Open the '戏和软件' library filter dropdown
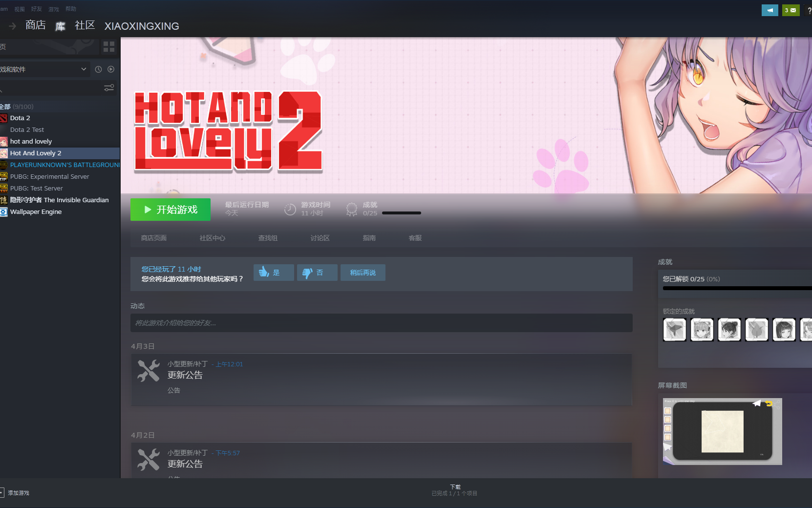Screen dimensions: 812x508 44,69
